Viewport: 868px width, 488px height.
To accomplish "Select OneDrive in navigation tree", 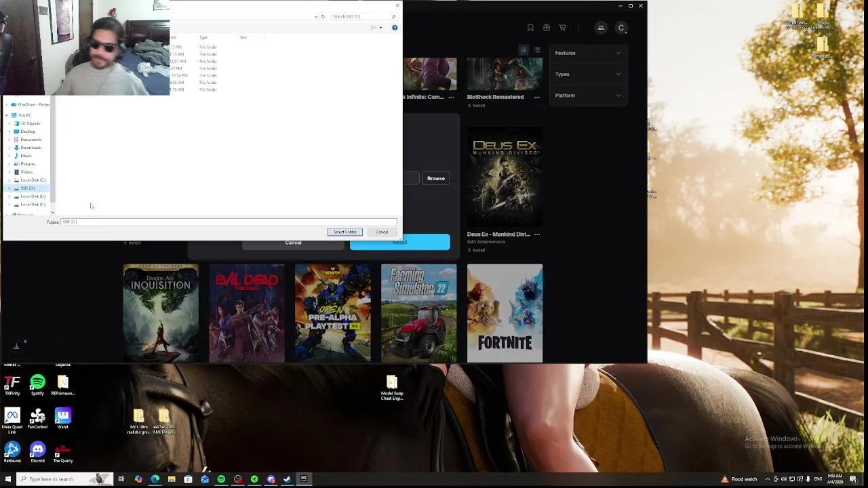I will click(31, 104).
